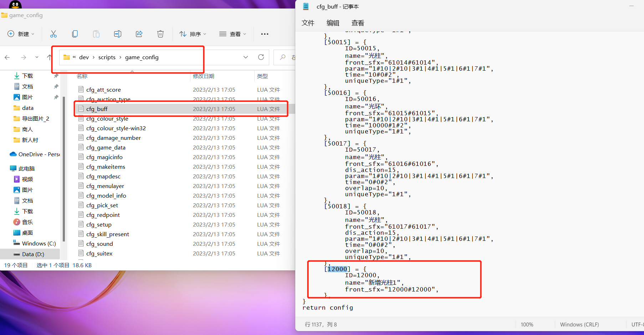The height and width of the screenshot is (335, 644).
Task: Open the 导出图片_2 folder in sidebar
Action: pyautogui.click(x=36, y=118)
